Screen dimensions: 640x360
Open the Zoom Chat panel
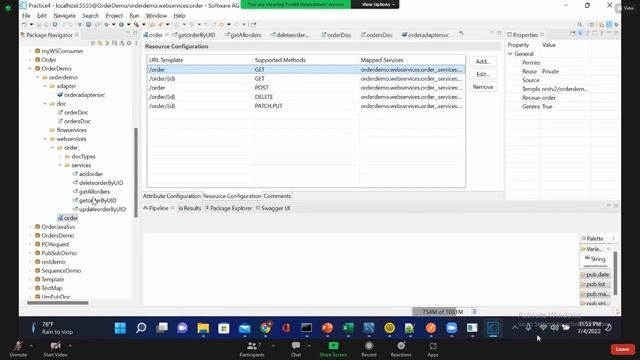click(x=296, y=349)
